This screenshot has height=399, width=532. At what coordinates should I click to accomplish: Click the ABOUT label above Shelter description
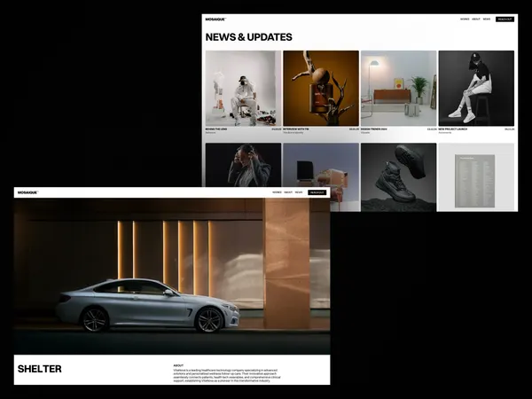click(178, 365)
